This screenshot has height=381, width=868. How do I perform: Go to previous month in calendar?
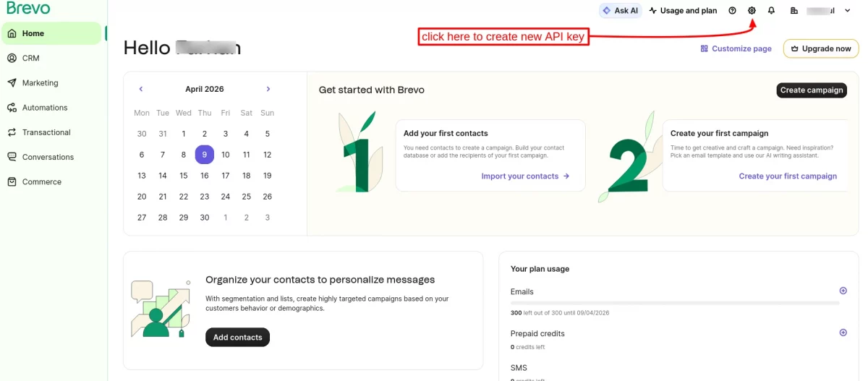pyautogui.click(x=141, y=89)
